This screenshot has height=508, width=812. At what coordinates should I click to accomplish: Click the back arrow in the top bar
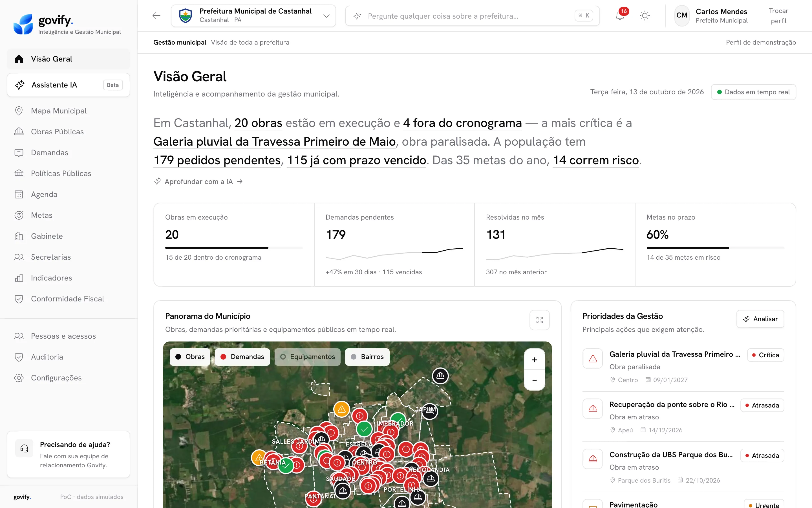156,16
